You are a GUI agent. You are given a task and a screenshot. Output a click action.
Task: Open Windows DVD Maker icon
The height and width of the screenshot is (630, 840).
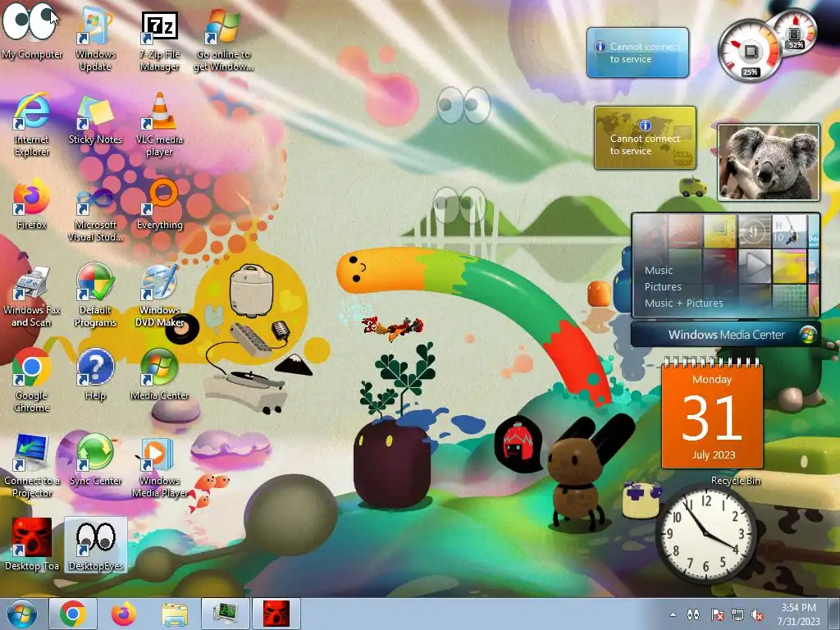[x=159, y=294]
